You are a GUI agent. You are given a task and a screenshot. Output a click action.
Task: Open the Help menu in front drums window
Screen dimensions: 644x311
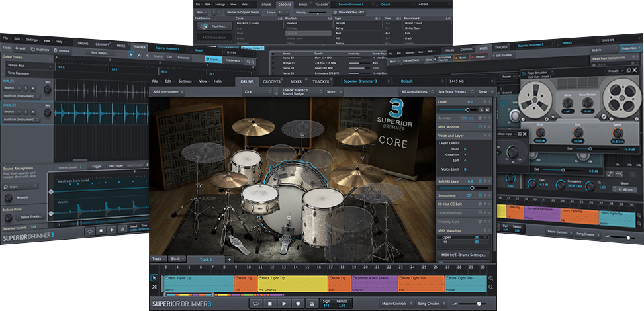pos(218,81)
